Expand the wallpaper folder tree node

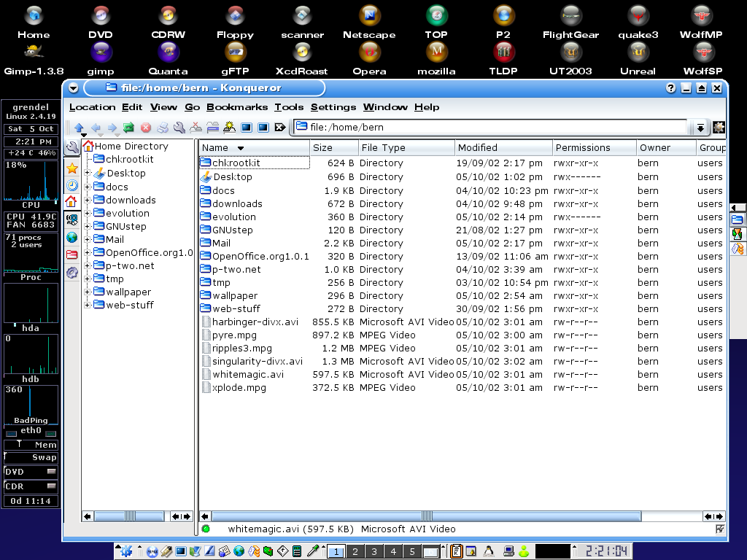click(88, 292)
